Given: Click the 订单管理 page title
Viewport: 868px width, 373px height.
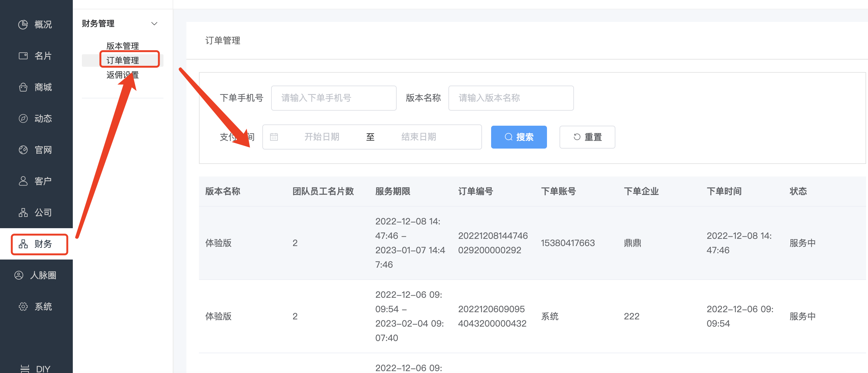Looking at the screenshot, I should click(x=223, y=40).
